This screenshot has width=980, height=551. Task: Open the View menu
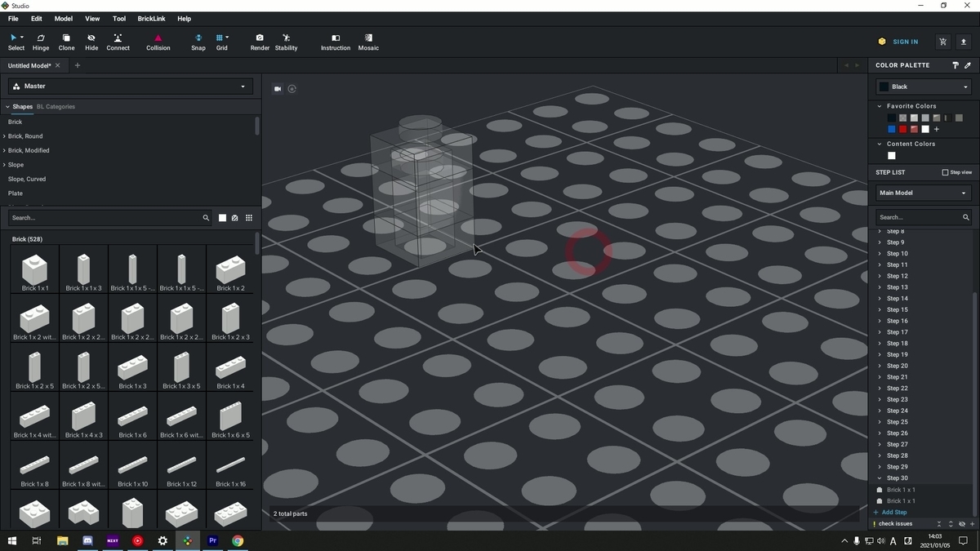point(93,19)
